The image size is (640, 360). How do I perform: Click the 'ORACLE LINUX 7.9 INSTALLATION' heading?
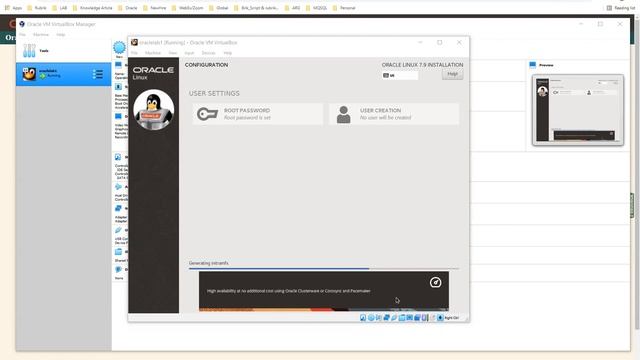coord(422,65)
